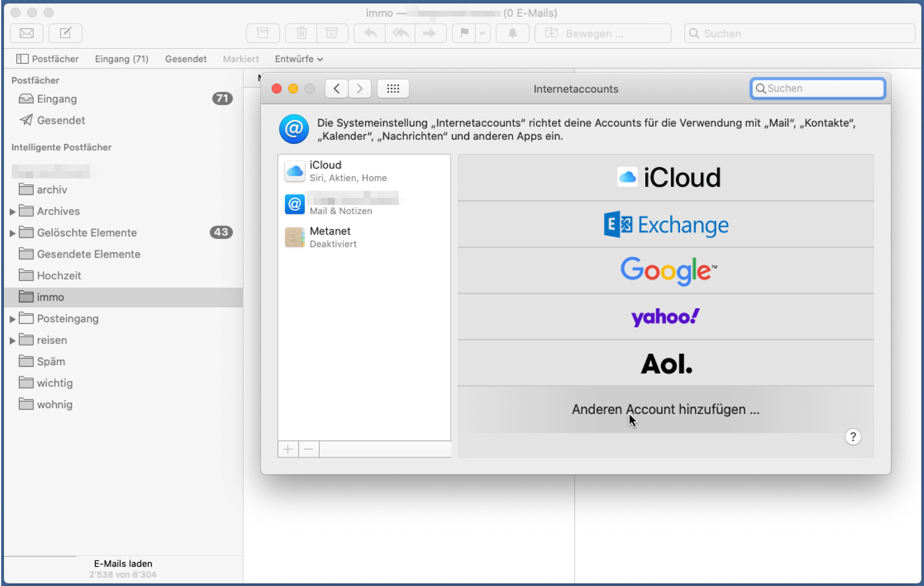Click the junk mail toolbar icon
Viewport: 924px width, 586px height.
pyautogui.click(x=332, y=33)
